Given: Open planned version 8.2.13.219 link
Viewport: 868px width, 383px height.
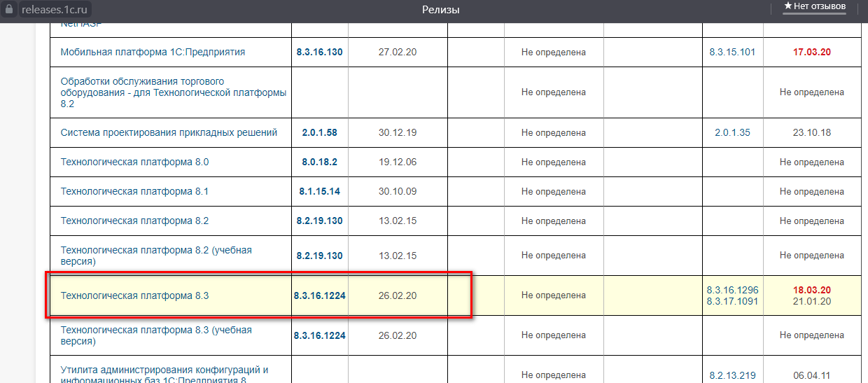Looking at the screenshot, I should 732,375.
